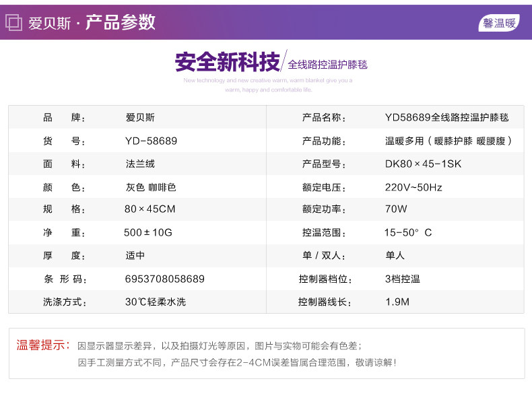Click size value 80×45CM

150,209
